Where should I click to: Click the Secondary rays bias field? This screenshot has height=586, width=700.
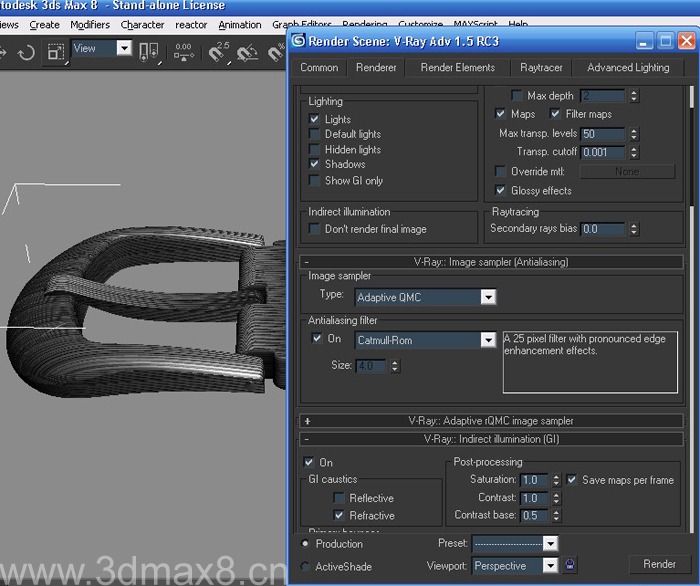[603, 229]
